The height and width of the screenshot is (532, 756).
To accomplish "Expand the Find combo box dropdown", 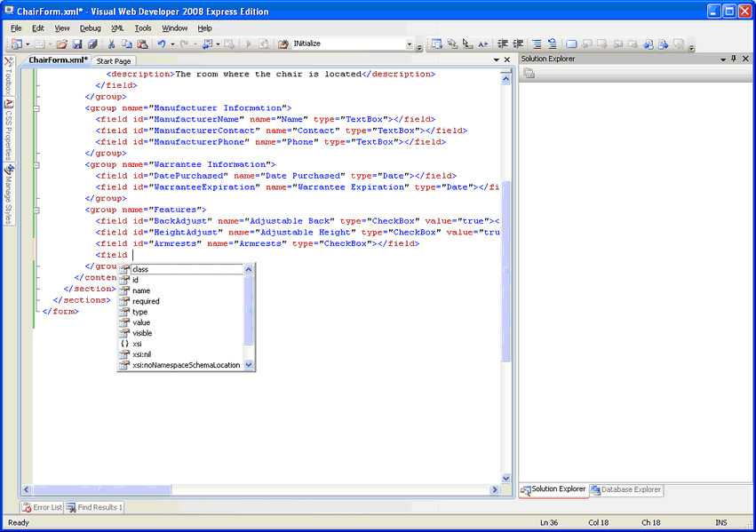I will point(410,44).
